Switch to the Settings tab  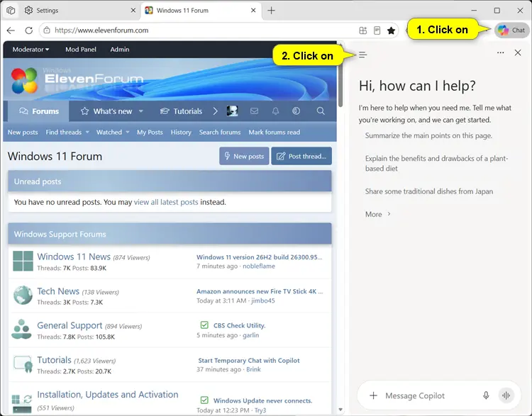(x=79, y=11)
